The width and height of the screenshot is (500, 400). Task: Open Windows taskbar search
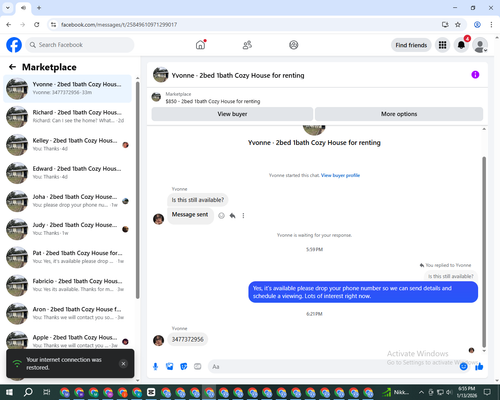click(x=28, y=392)
